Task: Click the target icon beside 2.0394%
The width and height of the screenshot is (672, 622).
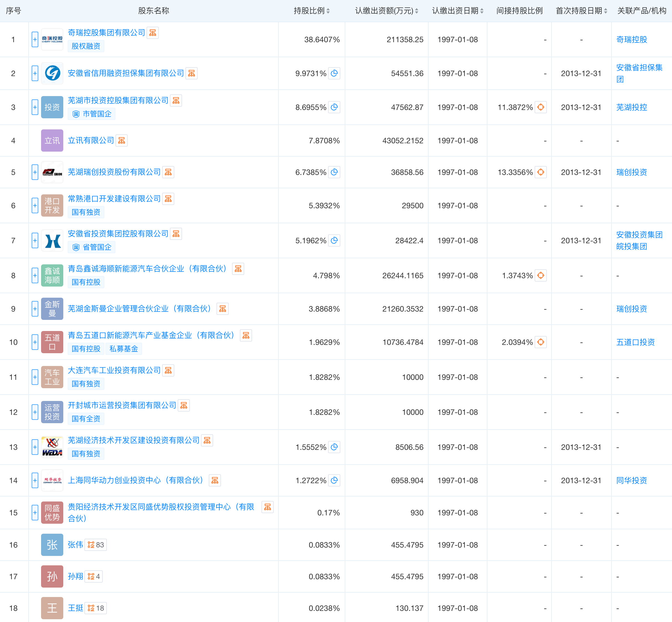Action: [x=540, y=342]
